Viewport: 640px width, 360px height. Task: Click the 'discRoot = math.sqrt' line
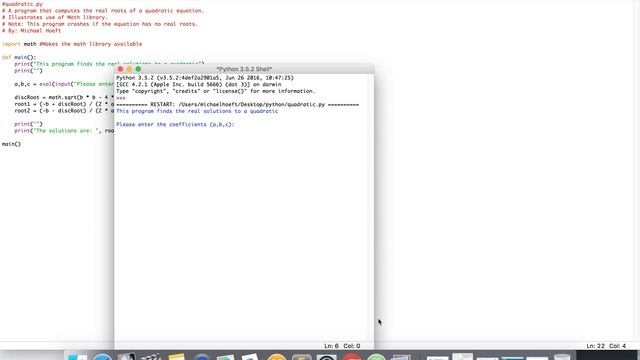coord(64,98)
